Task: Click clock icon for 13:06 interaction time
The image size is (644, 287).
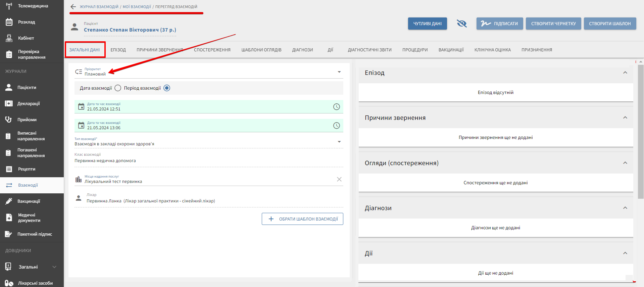Action: (x=336, y=126)
